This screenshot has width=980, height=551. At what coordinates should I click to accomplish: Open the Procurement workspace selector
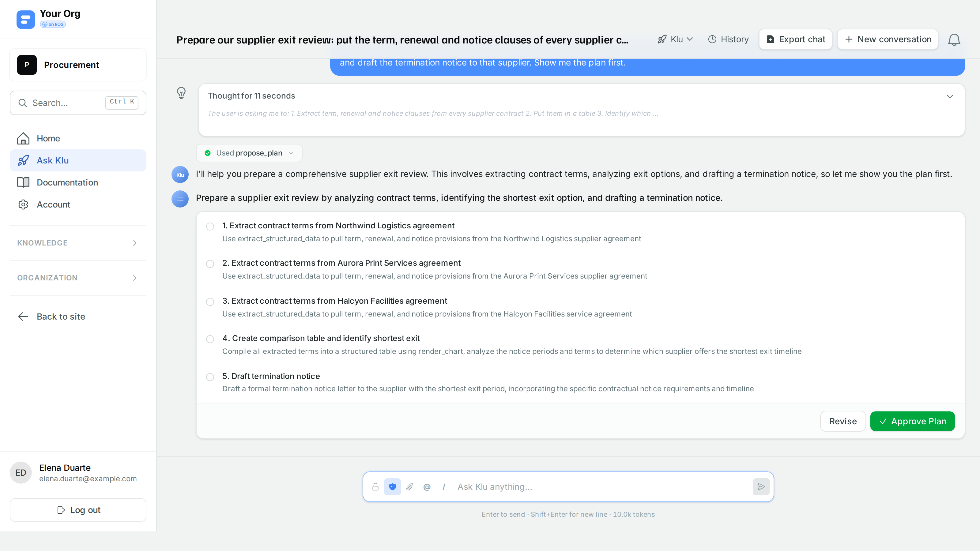[x=77, y=65]
